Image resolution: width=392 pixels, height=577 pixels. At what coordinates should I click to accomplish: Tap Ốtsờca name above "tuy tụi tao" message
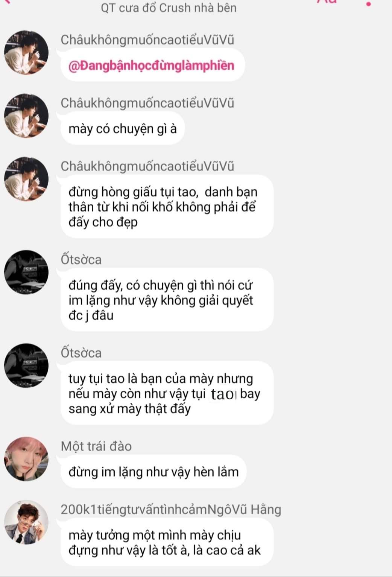(81, 353)
